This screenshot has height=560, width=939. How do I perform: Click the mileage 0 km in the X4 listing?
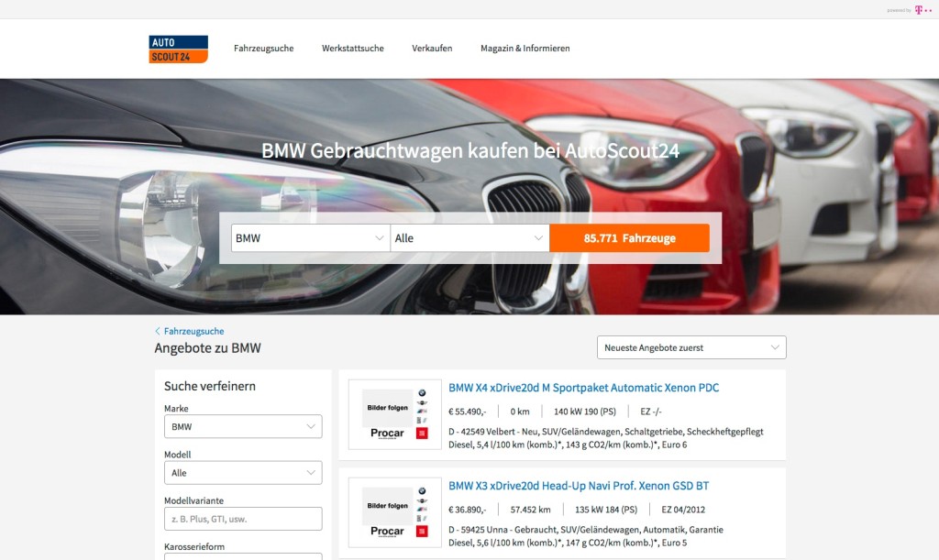(x=520, y=412)
